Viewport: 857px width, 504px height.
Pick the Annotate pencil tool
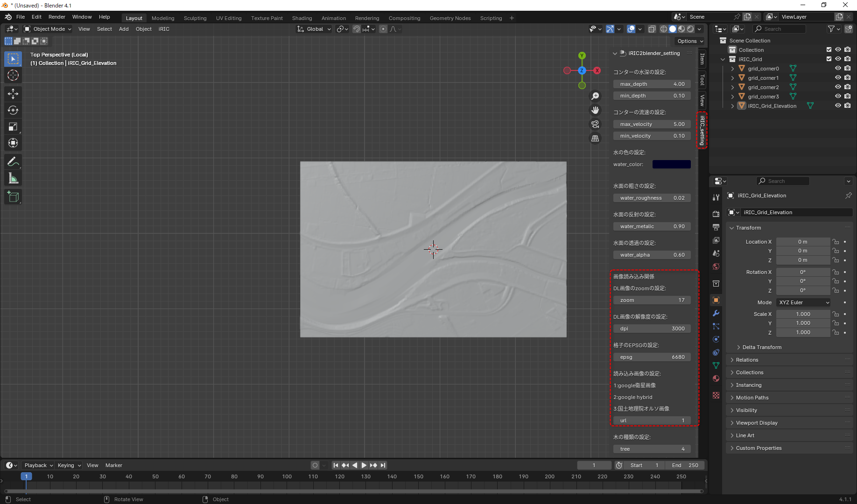click(13, 162)
